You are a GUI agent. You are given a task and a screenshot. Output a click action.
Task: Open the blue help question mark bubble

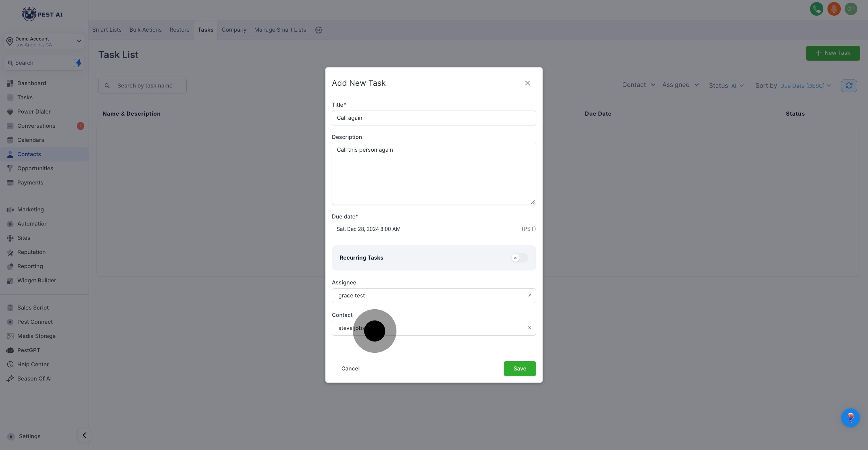click(850, 418)
